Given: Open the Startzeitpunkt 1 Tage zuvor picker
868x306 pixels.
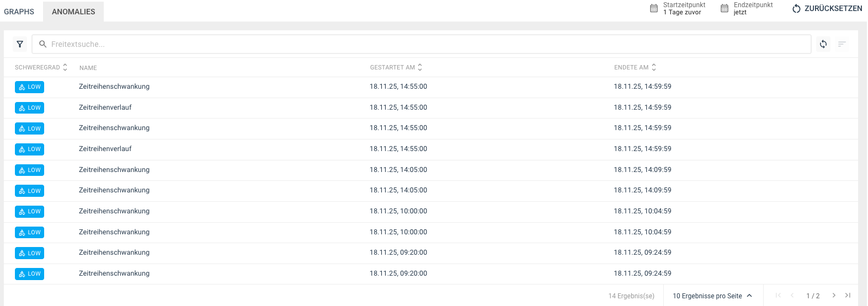Looking at the screenshot, I should click(x=684, y=8).
